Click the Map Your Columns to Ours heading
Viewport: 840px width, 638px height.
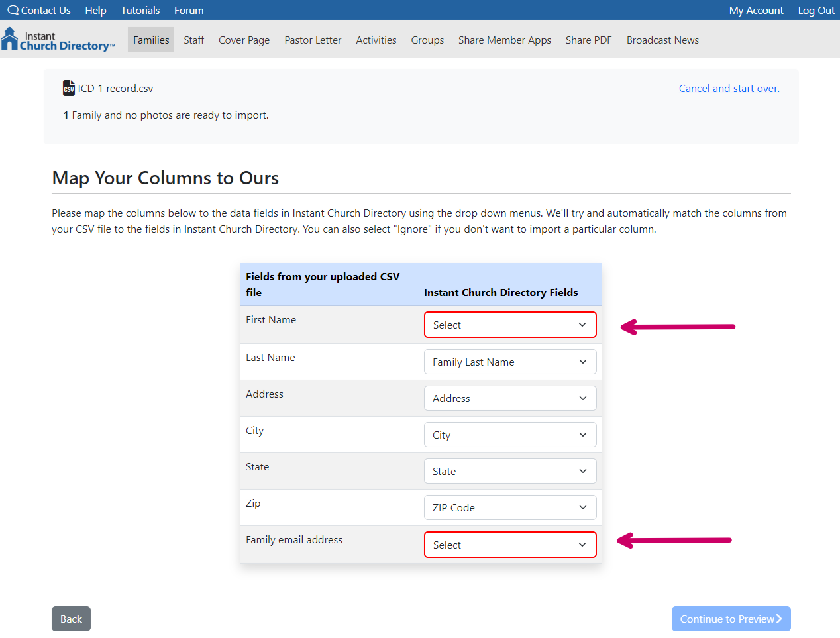tap(166, 178)
